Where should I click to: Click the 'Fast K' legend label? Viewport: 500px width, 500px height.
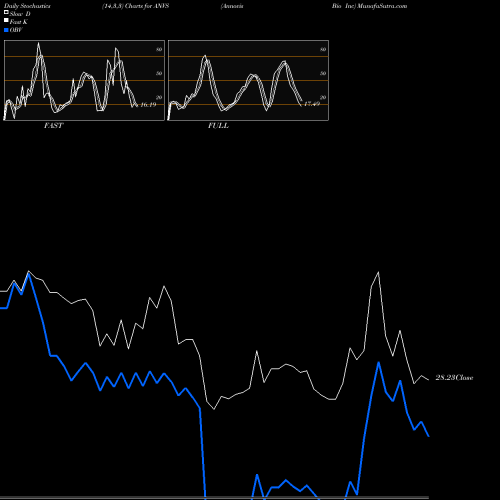pyautogui.click(x=18, y=22)
